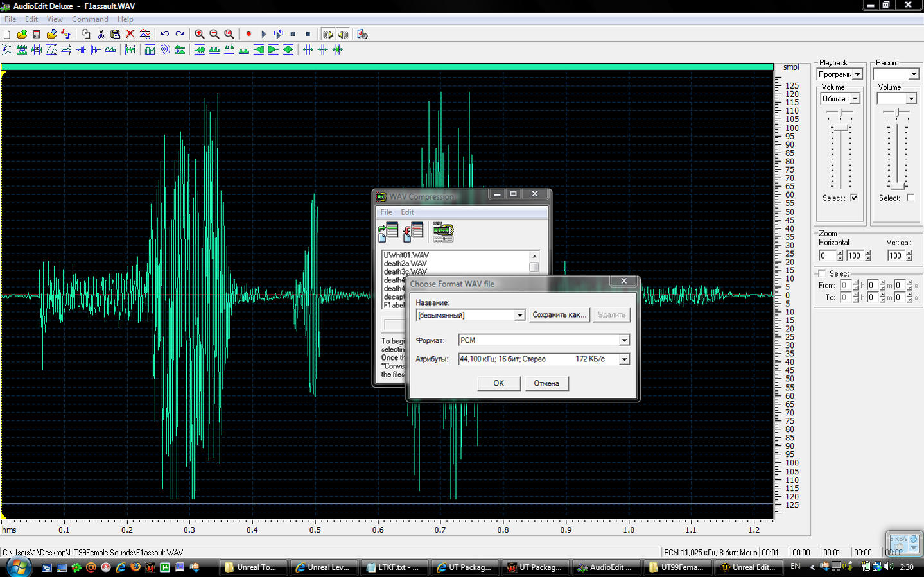
Task: Click the Playback volume vertical slider handle
Action: click(x=840, y=128)
